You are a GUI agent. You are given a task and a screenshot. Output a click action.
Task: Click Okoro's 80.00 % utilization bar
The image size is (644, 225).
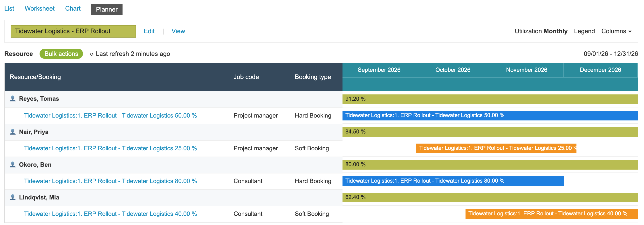pos(490,165)
